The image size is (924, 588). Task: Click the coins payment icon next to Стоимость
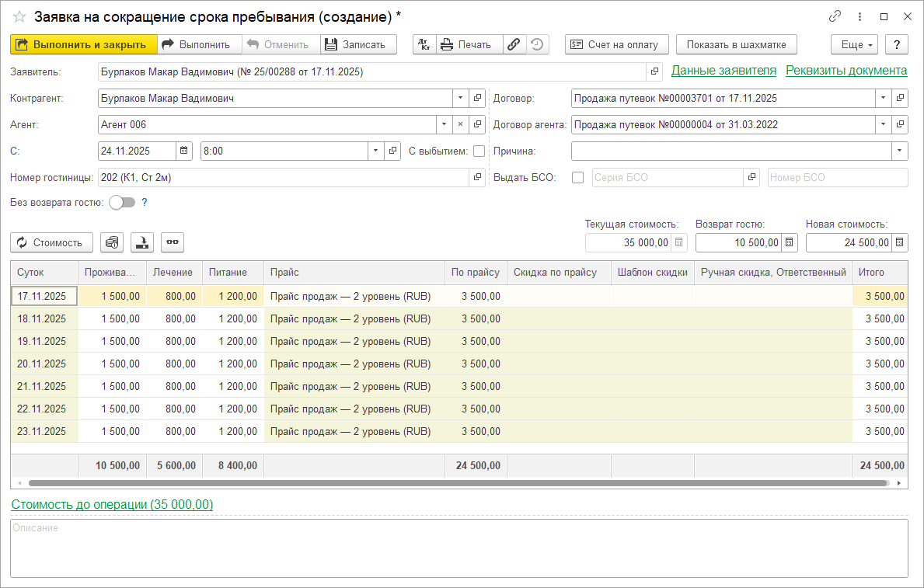pyautogui.click(x=113, y=242)
